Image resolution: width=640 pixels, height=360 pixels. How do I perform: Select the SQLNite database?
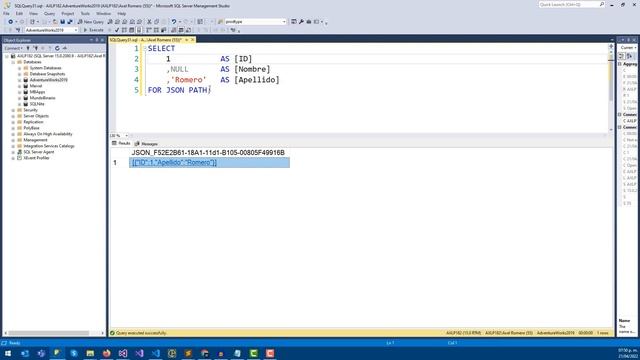[x=37, y=104]
